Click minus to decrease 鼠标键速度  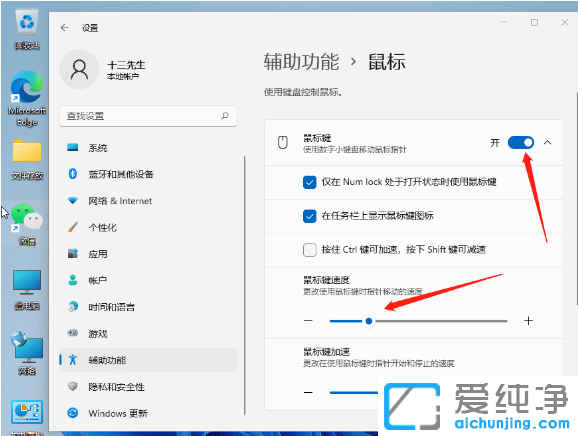309,321
